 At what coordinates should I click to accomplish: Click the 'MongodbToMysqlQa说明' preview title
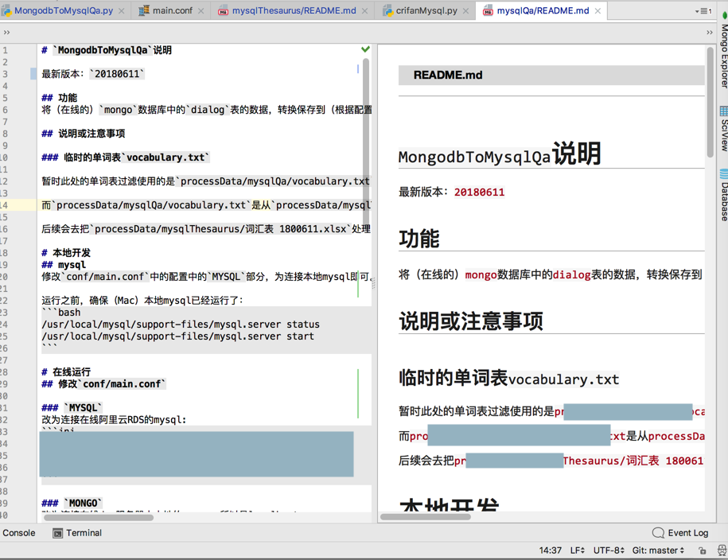[x=500, y=154]
